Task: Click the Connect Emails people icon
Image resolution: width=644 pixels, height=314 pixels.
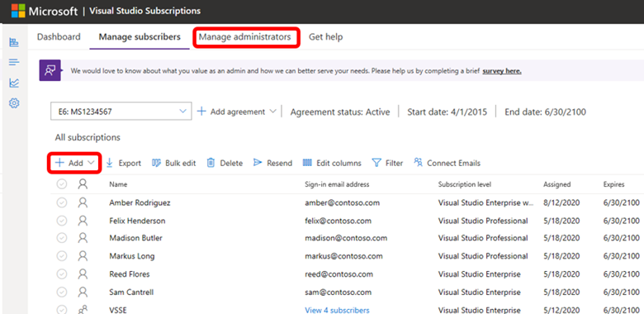Action: point(418,162)
